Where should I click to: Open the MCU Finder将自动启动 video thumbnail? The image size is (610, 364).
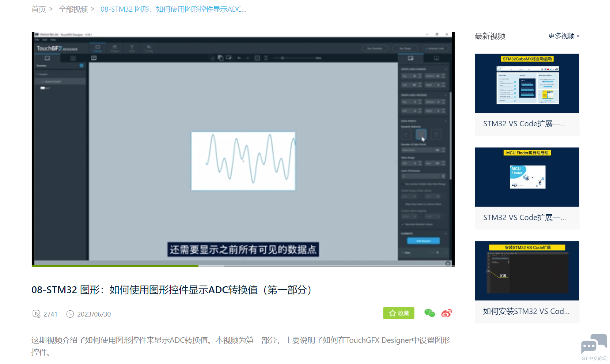[x=527, y=177]
